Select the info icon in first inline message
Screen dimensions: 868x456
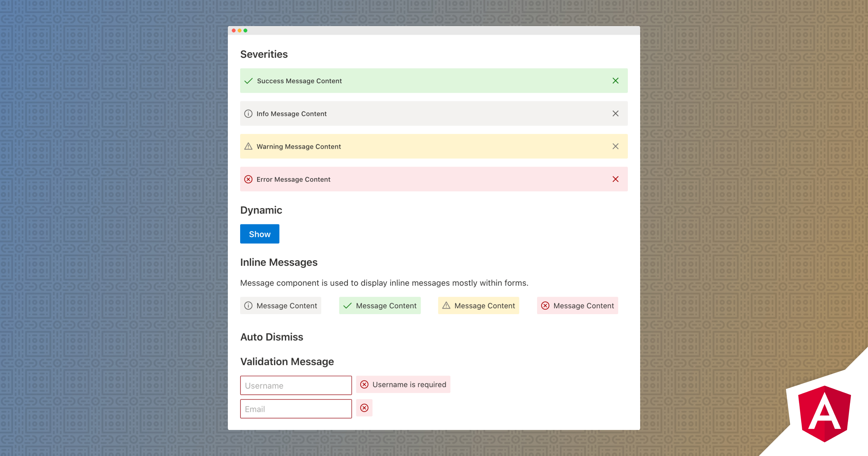point(248,305)
